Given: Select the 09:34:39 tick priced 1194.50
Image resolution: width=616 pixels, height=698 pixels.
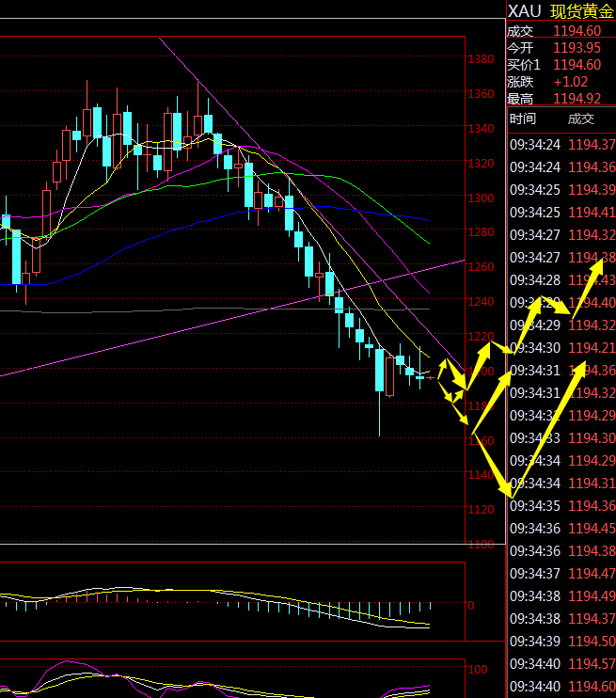Looking at the screenshot, I should tap(561, 641).
